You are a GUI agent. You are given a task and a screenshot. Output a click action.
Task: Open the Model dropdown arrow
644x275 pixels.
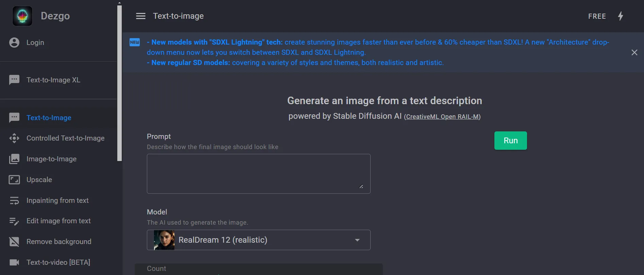[357, 240]
